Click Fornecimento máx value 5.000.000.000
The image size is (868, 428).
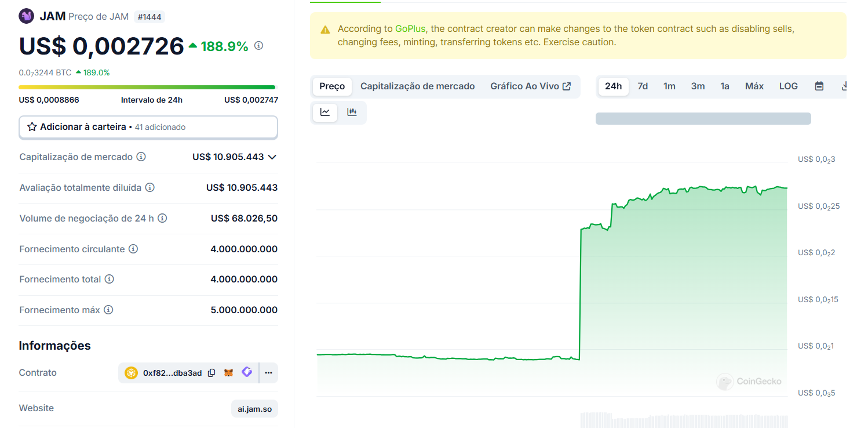click(x=244, y=310)
